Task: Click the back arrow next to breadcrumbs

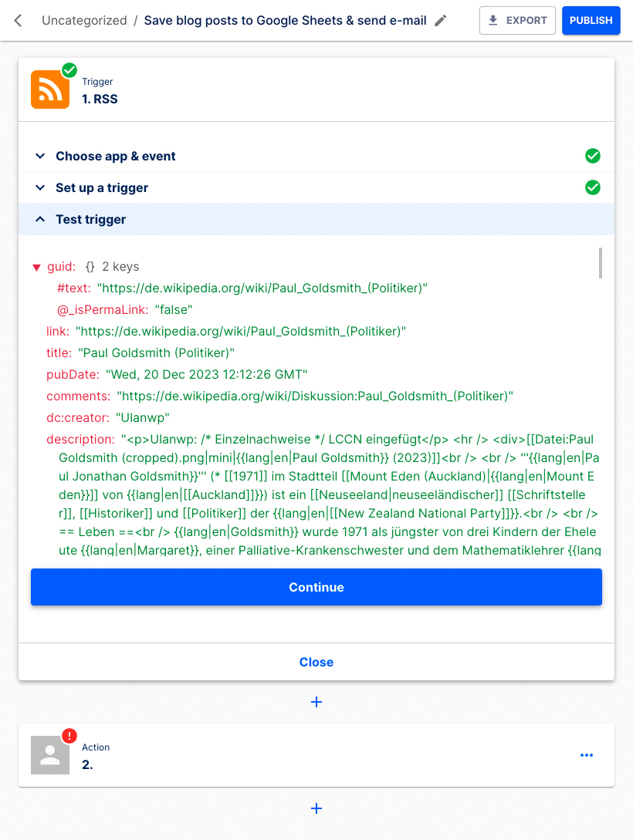Action: (x=17, y=20)
